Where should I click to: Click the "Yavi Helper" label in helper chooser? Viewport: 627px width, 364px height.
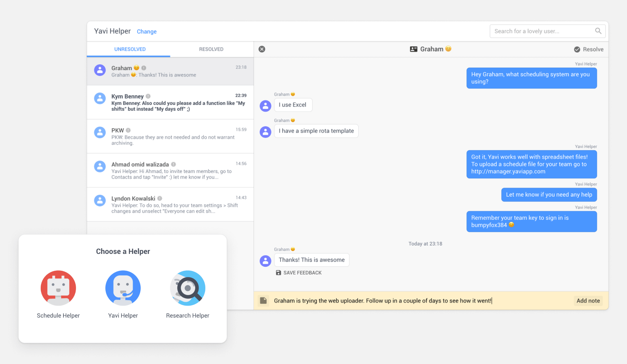[123, 315]
